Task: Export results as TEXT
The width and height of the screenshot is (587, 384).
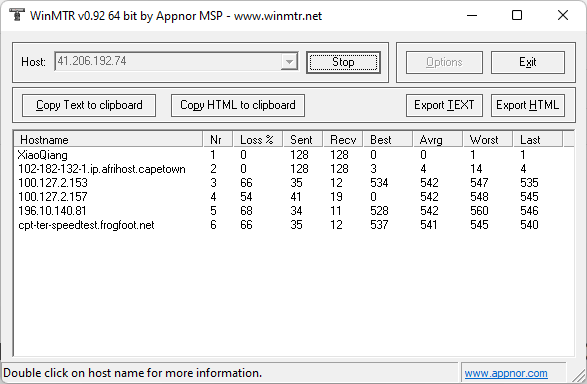Action: [444, 106]
